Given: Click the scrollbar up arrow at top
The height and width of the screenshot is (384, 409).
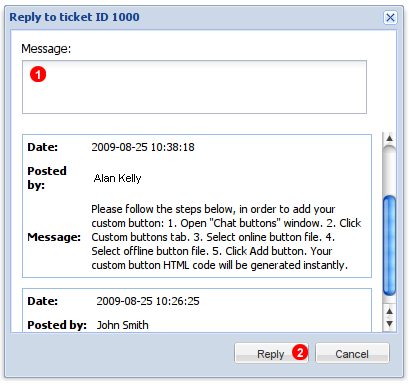Looking at the screenshot, I should click(389, 138).
